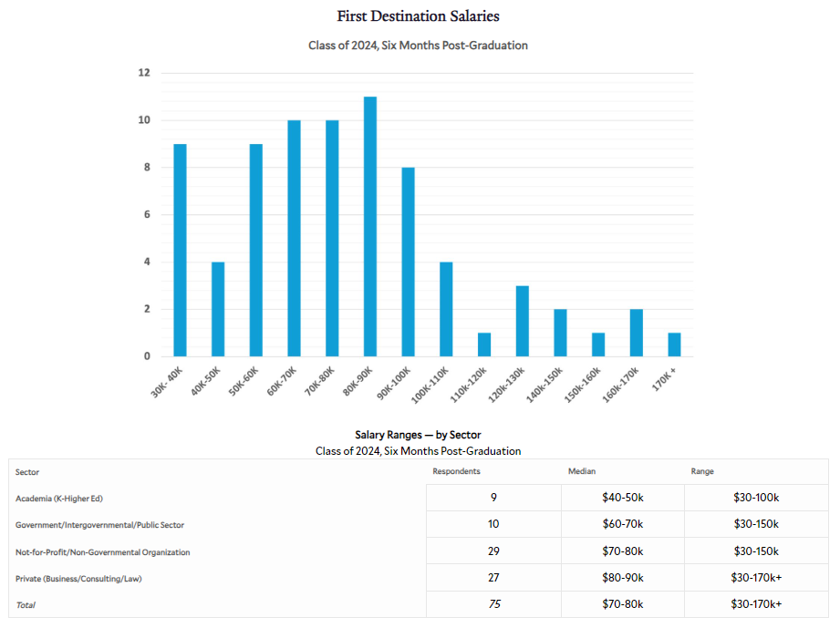Click the 90K-100K bar
The height and width of the screenshot is (628, 840).
pyautogui.click(x=408, y=263)
